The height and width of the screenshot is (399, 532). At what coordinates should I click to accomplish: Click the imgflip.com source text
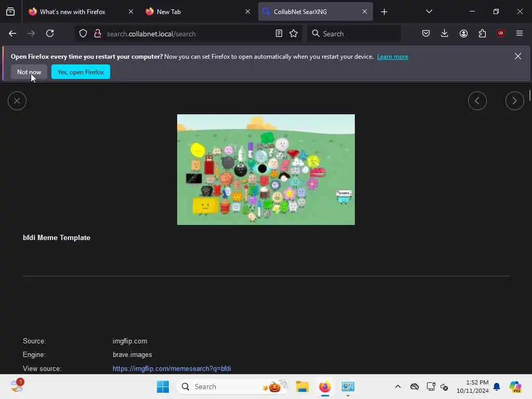(130, 341)
